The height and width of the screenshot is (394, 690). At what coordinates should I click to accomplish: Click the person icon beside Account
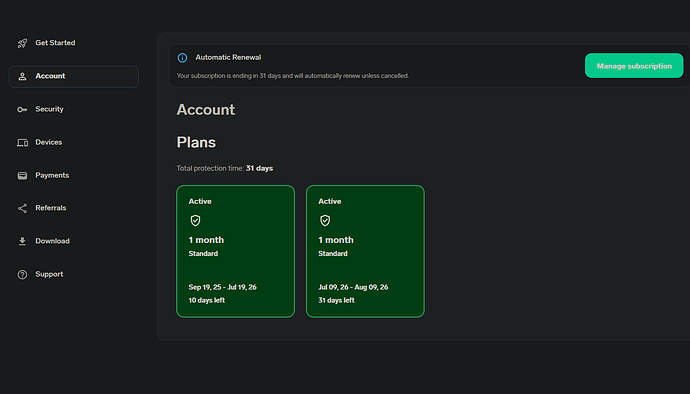coord(22,77)
